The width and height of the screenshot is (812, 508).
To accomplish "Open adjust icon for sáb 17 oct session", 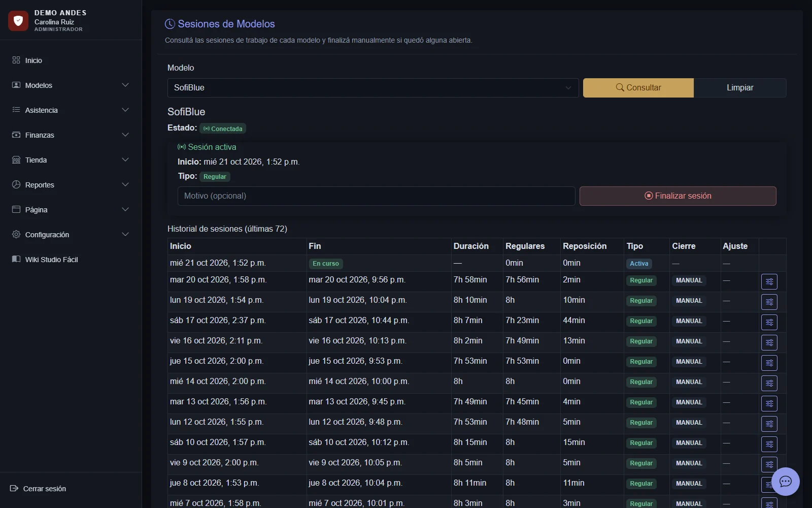I will pyautogui.click(x=769, y=322).
